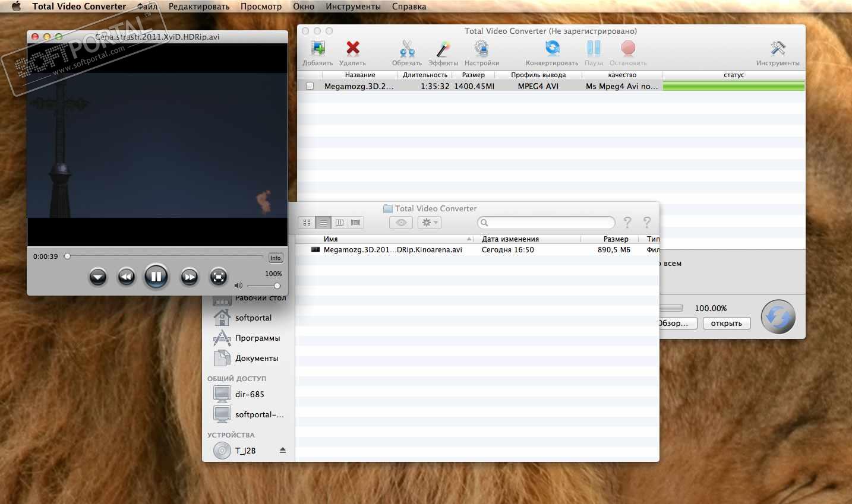Click the Добавить (add file) toolbar icon
The height and width of the screenshot is (504, 852).
318,49
